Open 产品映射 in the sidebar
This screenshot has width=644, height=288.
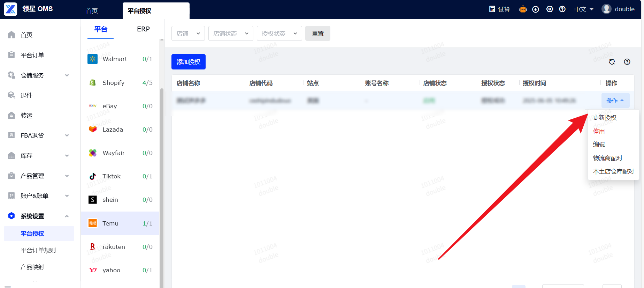[32, 267]
